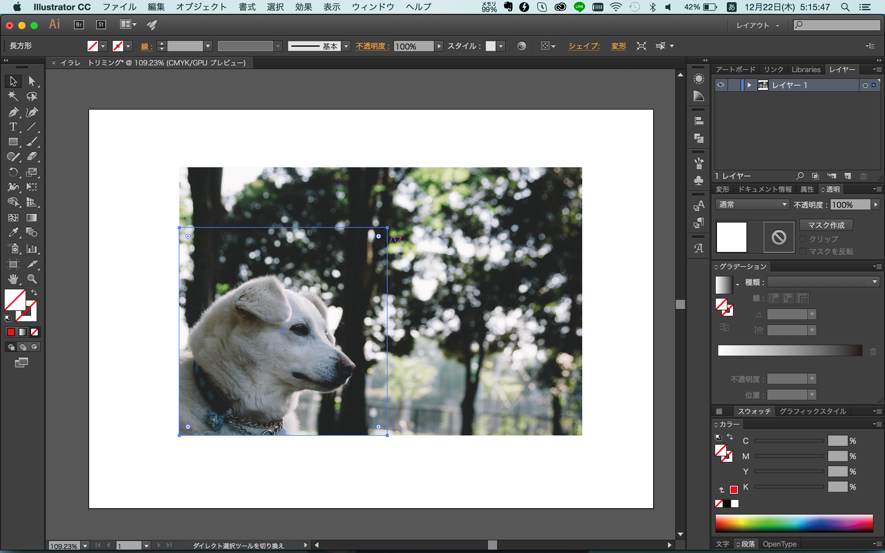Select the Hand tool
The height and width of the screenshot is (553, 885).
click(x=13, y=279)
